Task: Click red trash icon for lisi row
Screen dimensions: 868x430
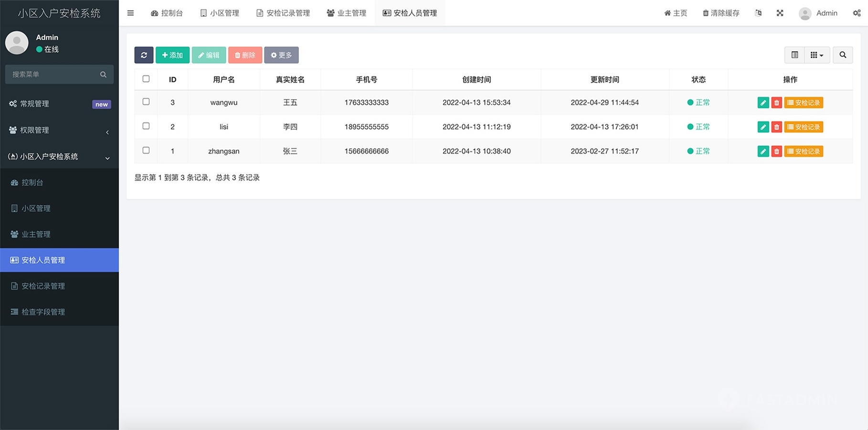Action: point(776,127)
